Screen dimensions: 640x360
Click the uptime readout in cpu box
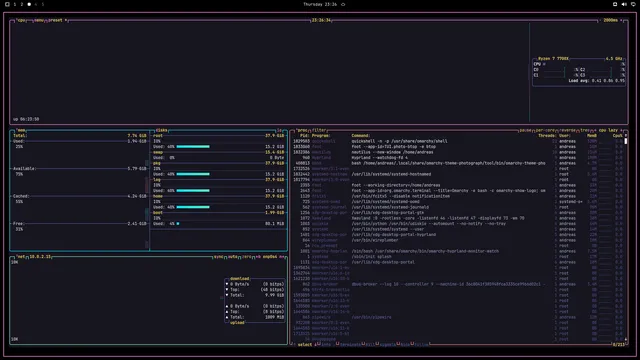click(x=26, y=119)
